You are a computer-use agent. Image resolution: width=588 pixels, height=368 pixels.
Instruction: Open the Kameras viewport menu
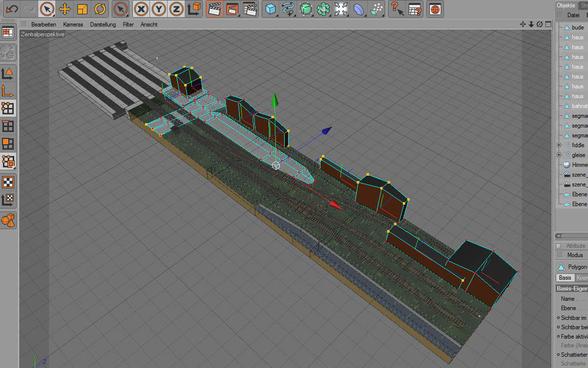pos(73,24)
